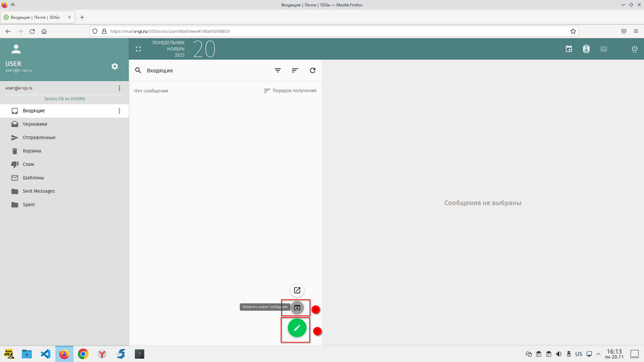Viewport: 644px width, 362px height.
Task: Go to the Корзина folder
Action: point(32,151)
